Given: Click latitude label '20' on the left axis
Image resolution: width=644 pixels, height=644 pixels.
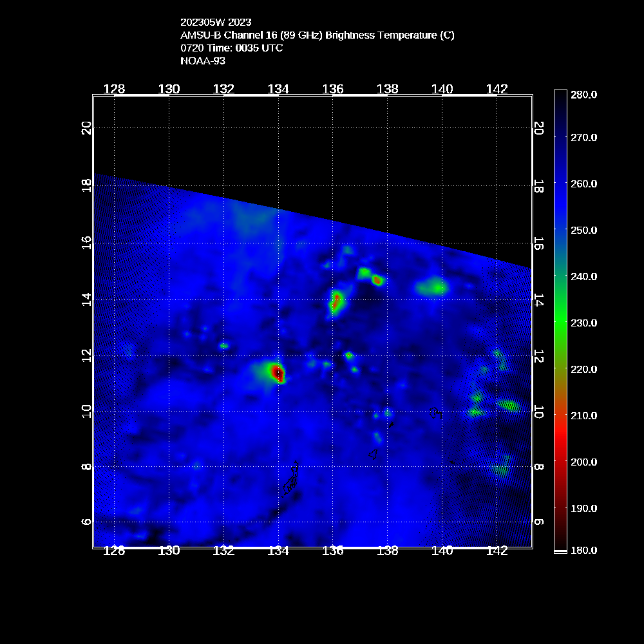Looking at the screenshot, I should point(86,128).
